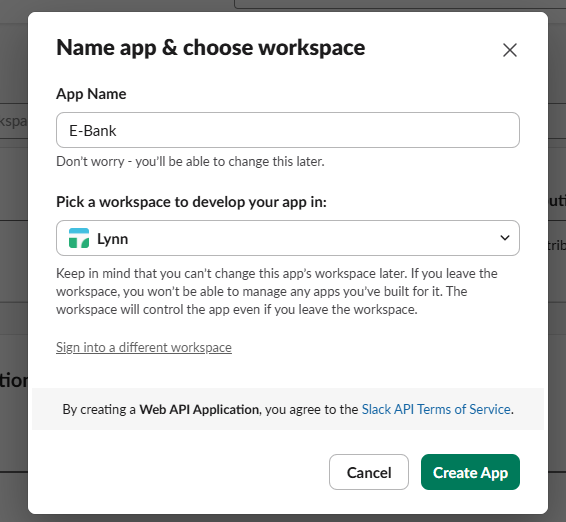Open the Lynn workspace dropdown
This screenshot has width=566, height=522.
tap(288, 238)
